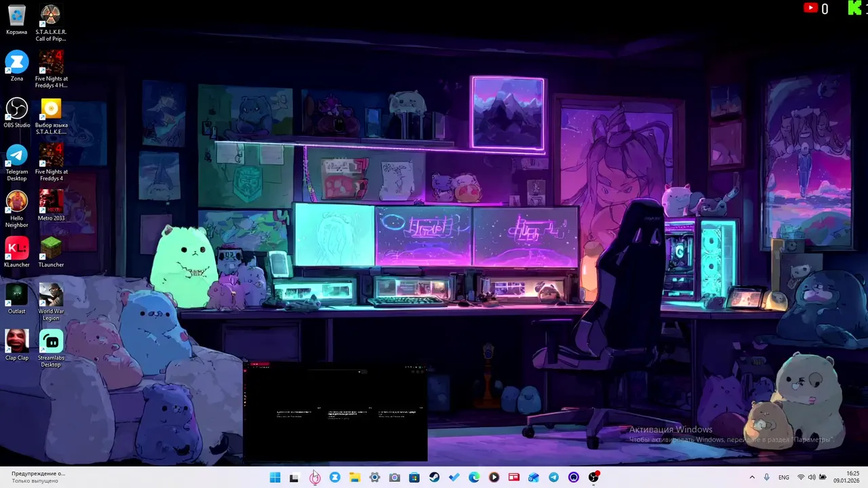Screen dimensions: 868x488
Task: Open Task View on the taskbar
Action: (294, 477)
